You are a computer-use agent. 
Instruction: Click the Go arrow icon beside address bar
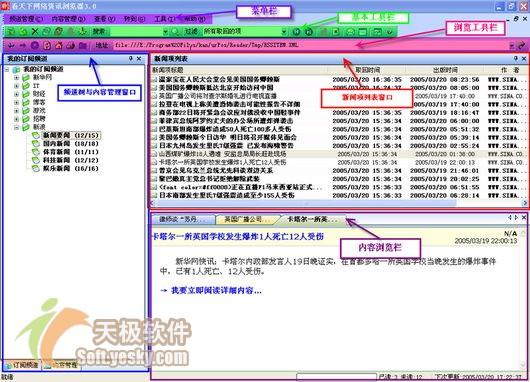522,45
